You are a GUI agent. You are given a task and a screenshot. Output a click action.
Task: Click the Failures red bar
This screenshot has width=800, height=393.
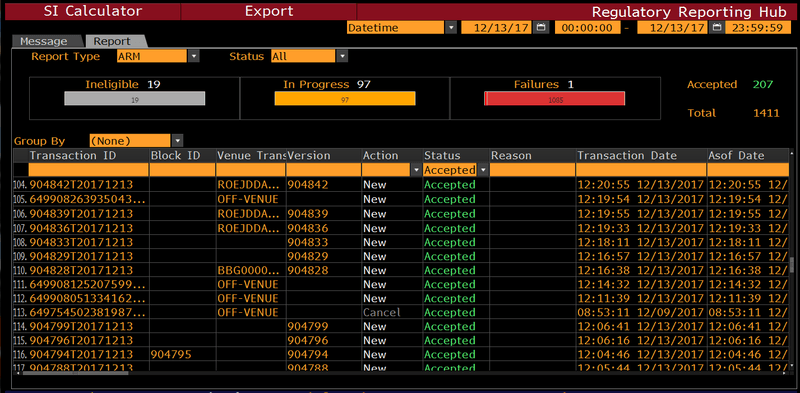click(555, 99)
